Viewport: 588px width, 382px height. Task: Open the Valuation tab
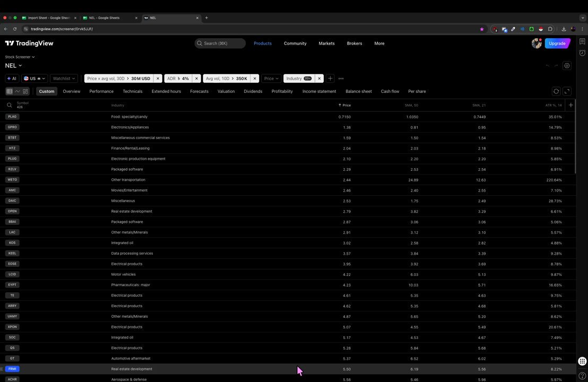coord(226,91)
